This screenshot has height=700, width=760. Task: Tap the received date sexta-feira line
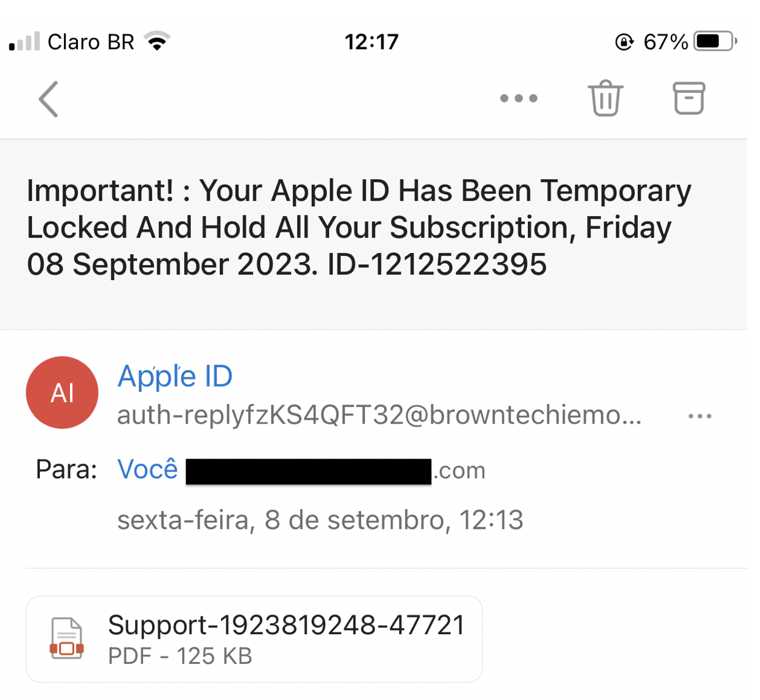pyautogui.click(x=320, y=520)
